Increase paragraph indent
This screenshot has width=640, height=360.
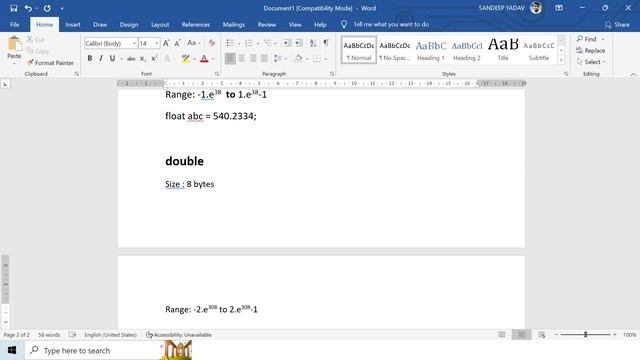click(299, 43)
